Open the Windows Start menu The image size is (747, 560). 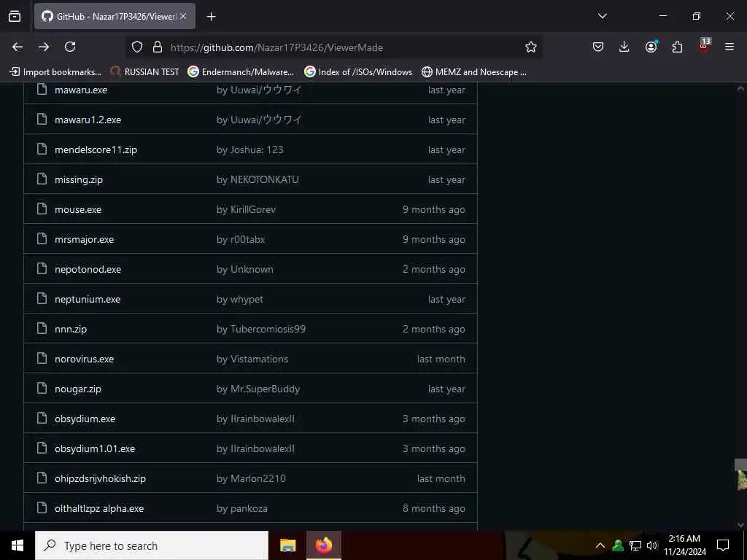click(18, 545)
